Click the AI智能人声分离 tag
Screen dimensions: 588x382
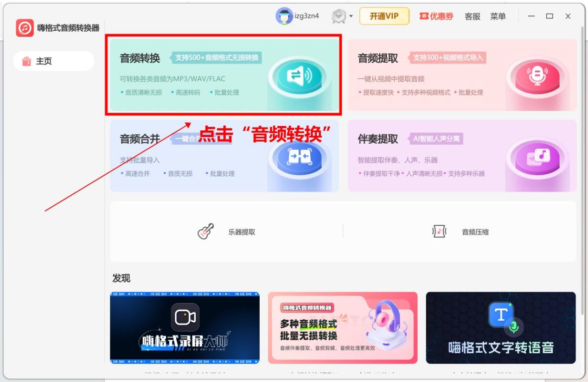(x=436, y=139)
